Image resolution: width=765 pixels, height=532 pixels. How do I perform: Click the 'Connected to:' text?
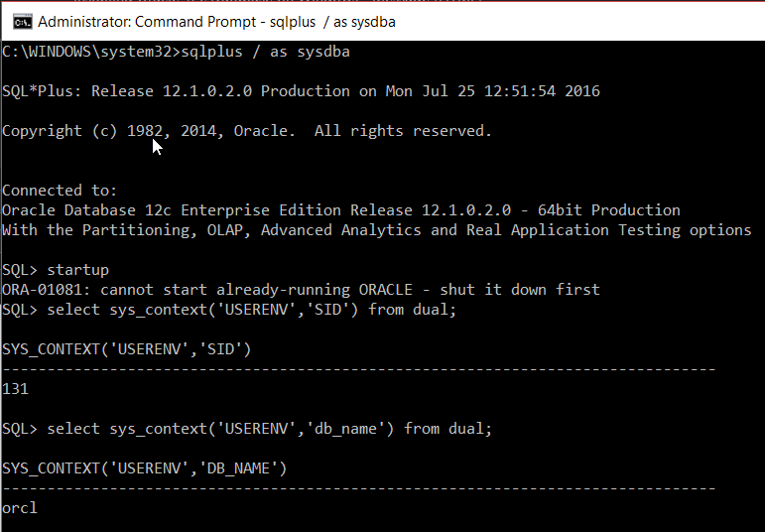[60, 190]
